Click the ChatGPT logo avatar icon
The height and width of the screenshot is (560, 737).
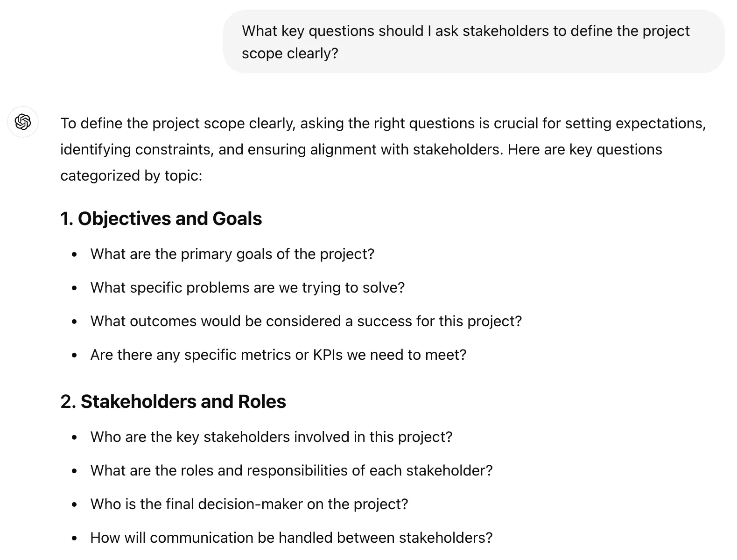tap(23, 122)
